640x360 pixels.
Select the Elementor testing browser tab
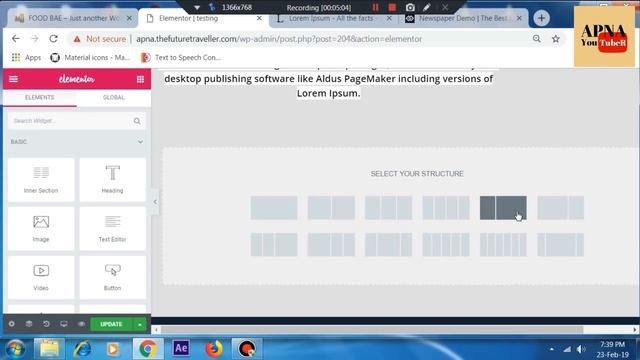203,18
